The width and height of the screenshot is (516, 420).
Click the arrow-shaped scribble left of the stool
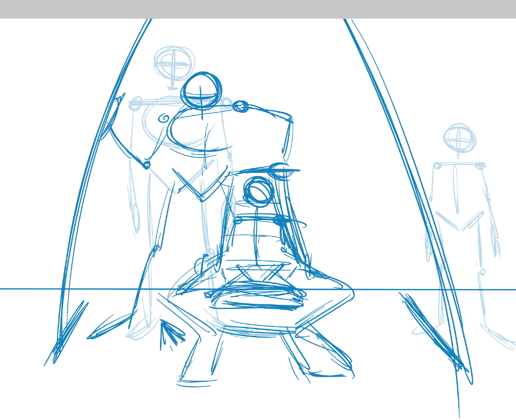pyautogui.click(x=170, y=333)
